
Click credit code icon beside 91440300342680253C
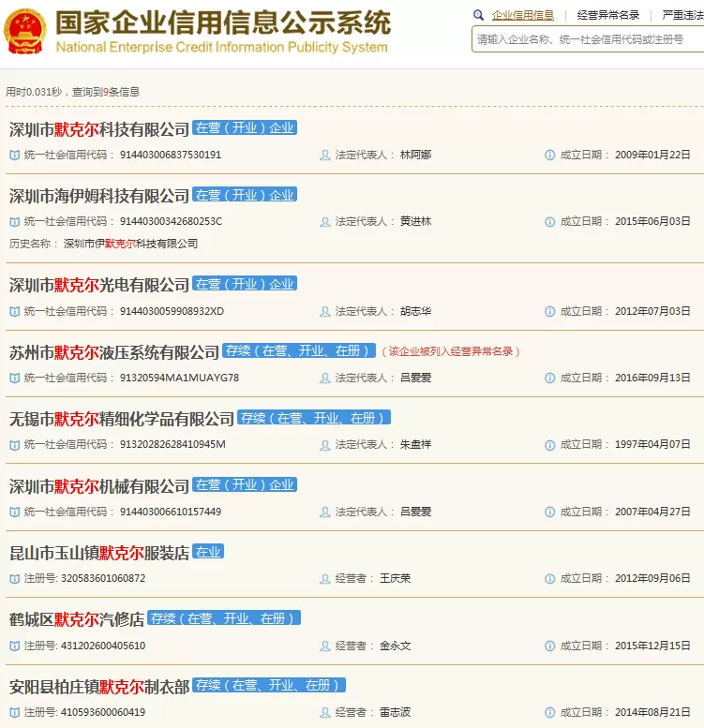15,222
